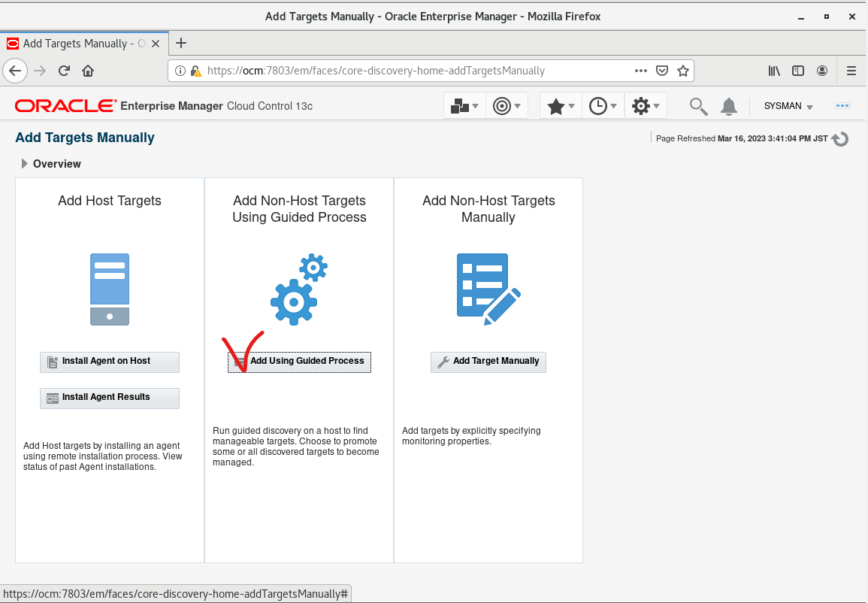Select the Add Targets Manually browser tab
868x603 pixels.
pyautogui.click(x=84, y=43)
